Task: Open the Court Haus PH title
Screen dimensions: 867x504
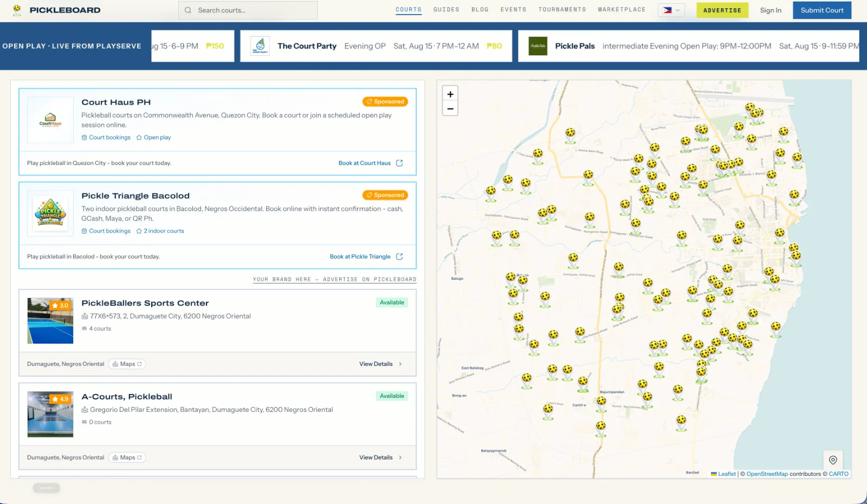Action: tap(116, 102)
